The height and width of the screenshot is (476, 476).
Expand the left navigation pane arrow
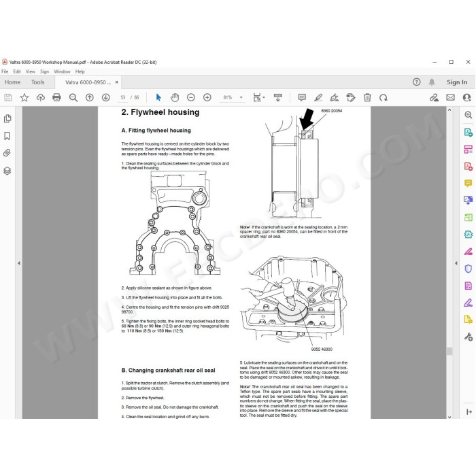[19, 263]
